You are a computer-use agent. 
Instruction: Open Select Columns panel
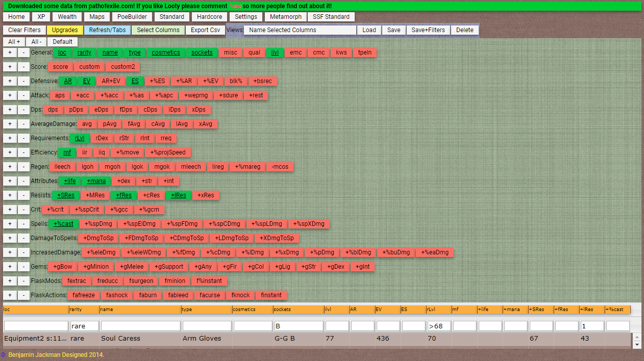tap(158, 30)
